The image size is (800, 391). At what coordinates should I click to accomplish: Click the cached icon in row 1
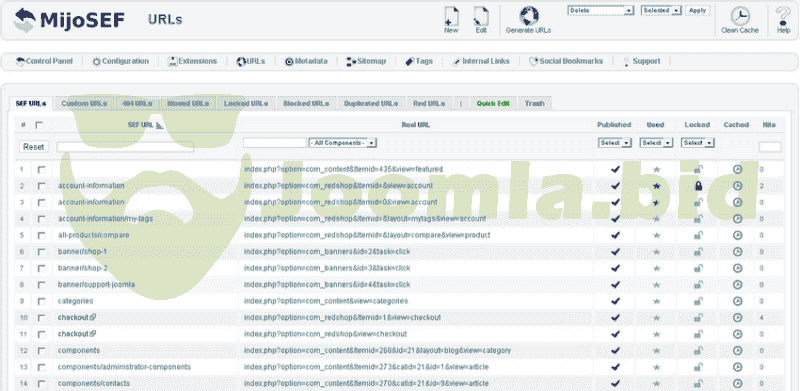(737, 169)
